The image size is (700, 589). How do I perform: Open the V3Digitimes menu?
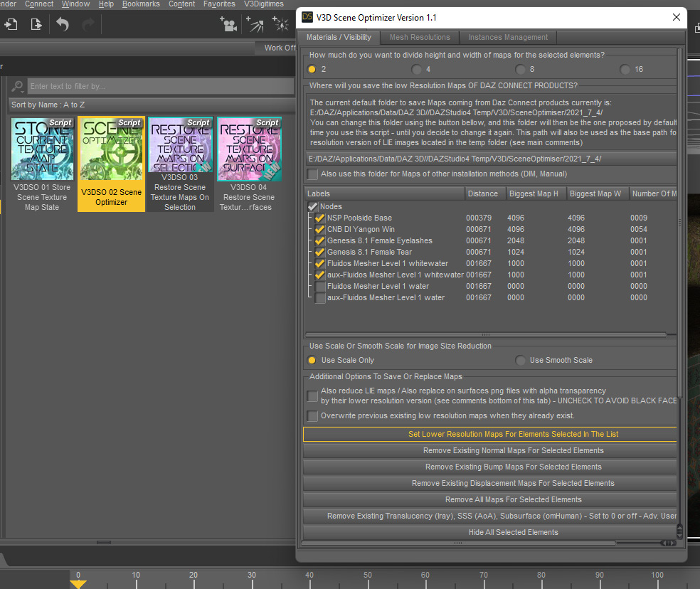point(263,4)
